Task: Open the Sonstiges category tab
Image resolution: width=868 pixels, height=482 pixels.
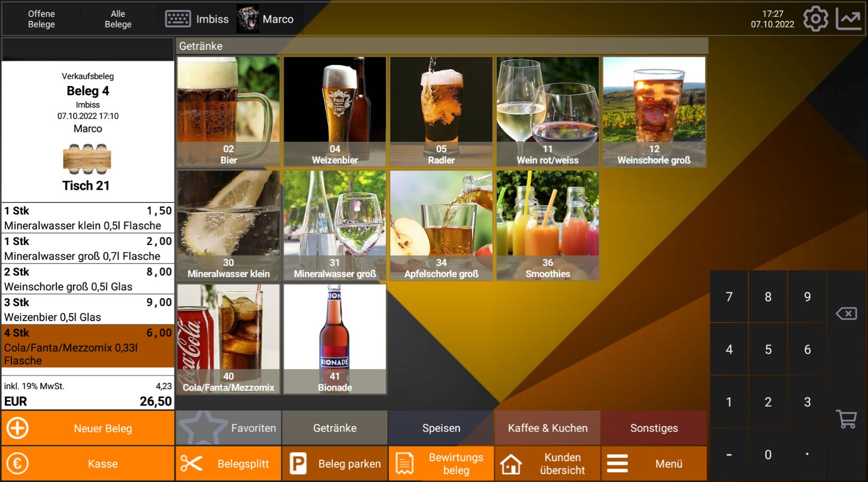Action: (654, 428)
